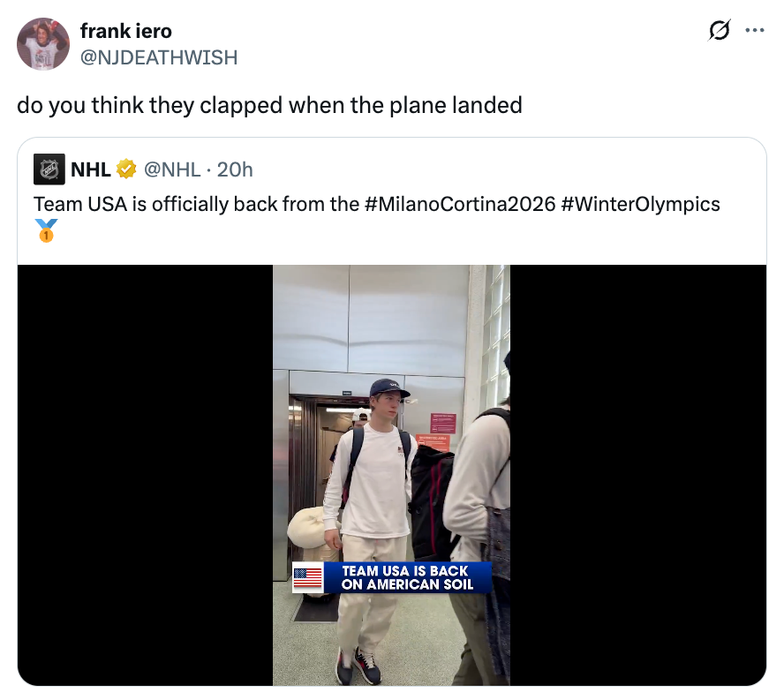Open the @NHL handle link

click(171, 169)
